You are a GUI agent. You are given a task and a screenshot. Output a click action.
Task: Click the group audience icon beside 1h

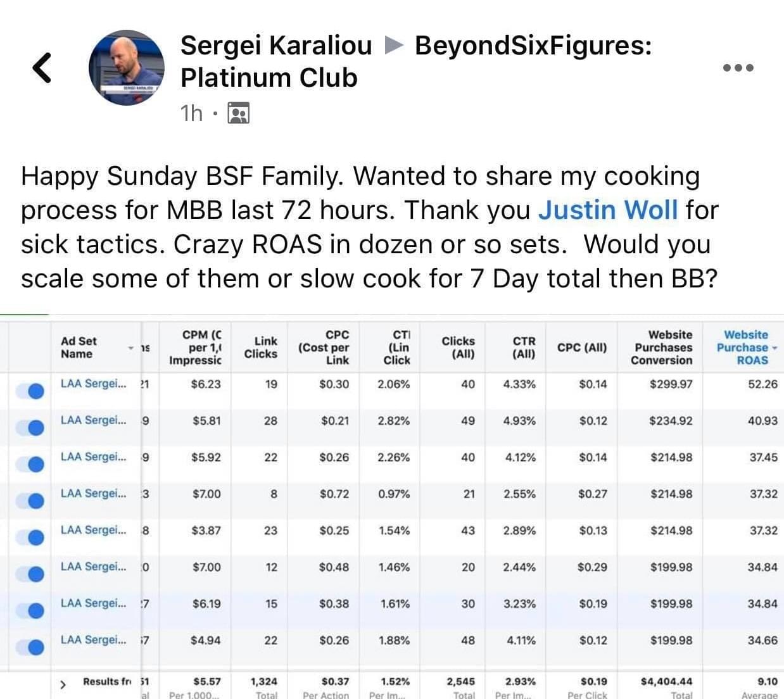(x=238, y=113)
